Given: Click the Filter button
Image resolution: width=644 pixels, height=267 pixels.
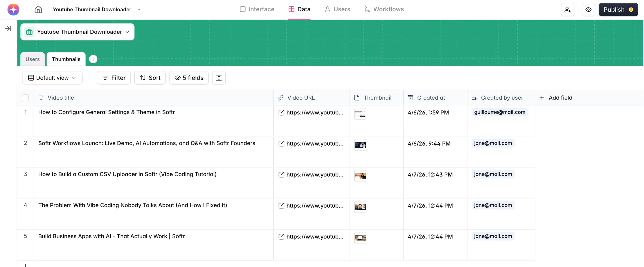Looking at the screenshot, I should (x=114, y=78).
